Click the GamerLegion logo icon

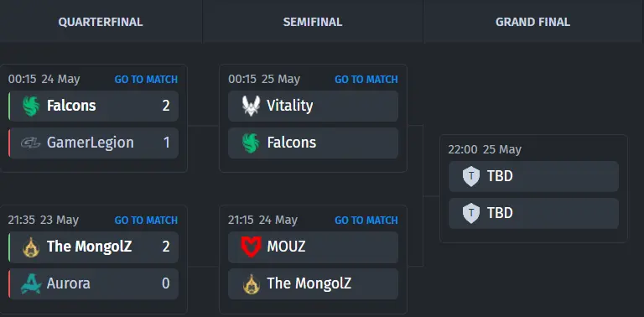pyautogui.click(x=31, y=143)
